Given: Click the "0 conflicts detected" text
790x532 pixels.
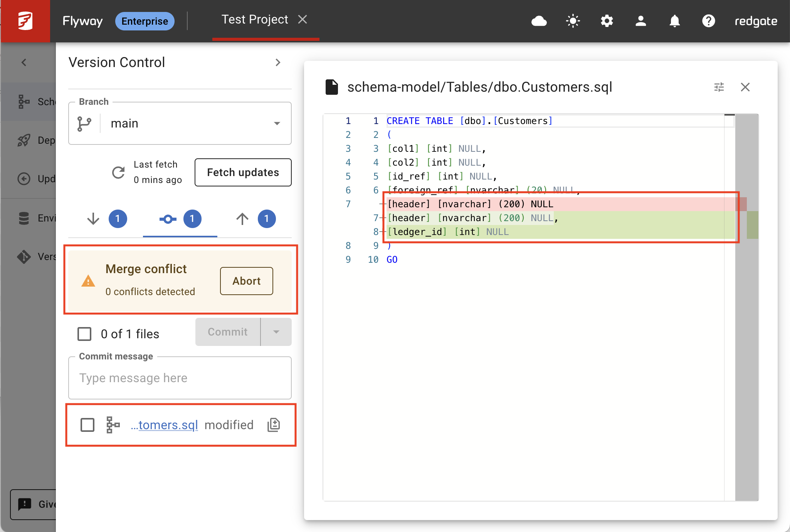Looking at the screenshot, I should [x=150, y=292].
